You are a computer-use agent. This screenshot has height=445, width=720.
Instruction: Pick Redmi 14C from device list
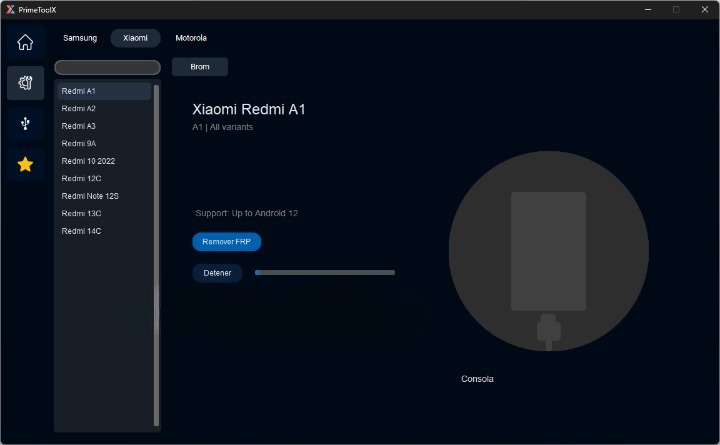(103, 231)
